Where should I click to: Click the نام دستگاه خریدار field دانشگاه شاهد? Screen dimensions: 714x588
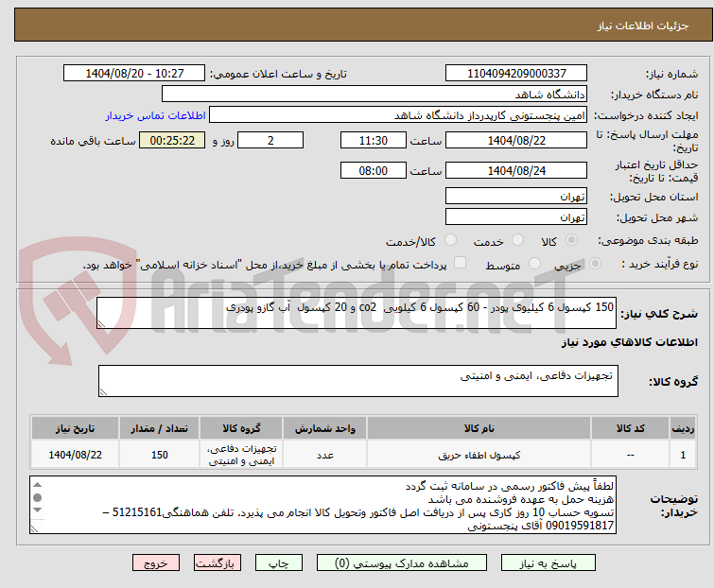click(x=374, y=95)
